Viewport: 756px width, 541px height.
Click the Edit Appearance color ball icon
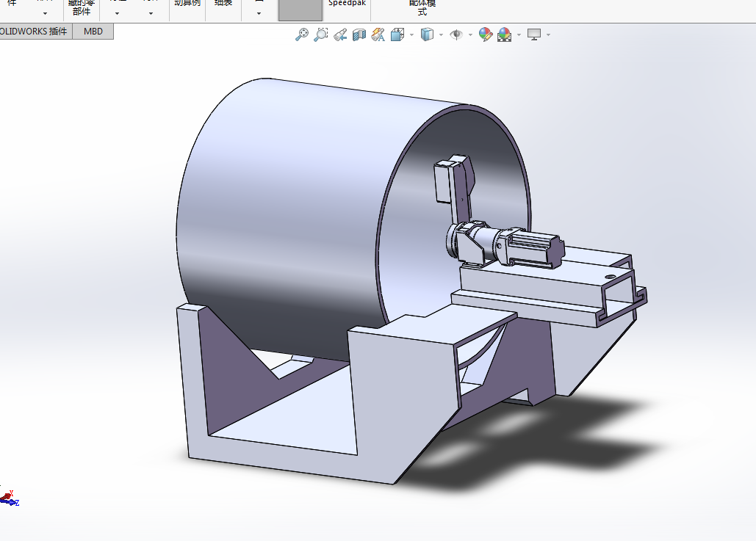click(x=485, y=35)
